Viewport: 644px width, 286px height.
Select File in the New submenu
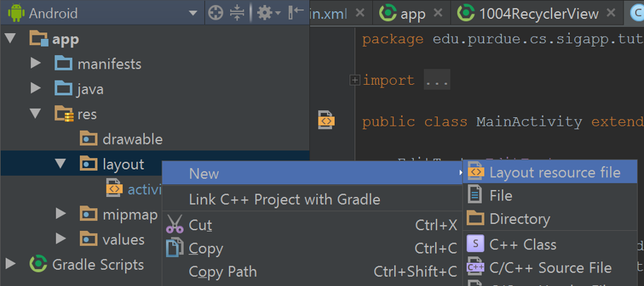550,195
